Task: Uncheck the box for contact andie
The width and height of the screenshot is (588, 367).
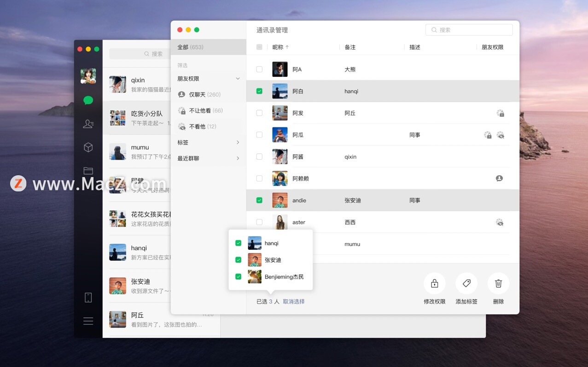Action: (259, 200)
